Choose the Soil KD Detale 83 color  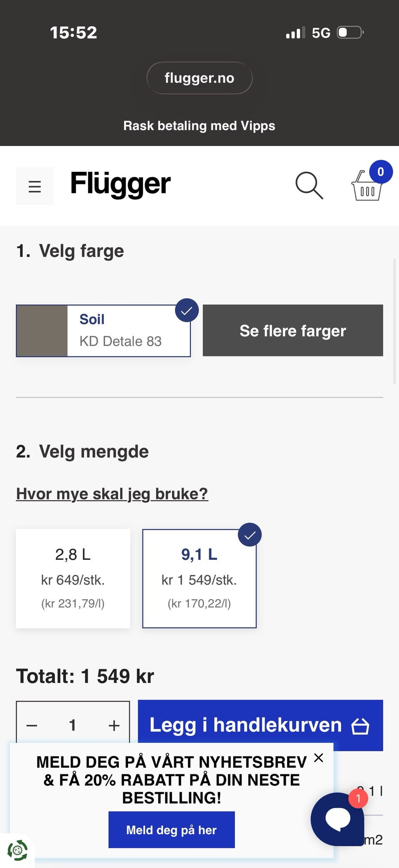coord(103,331)
